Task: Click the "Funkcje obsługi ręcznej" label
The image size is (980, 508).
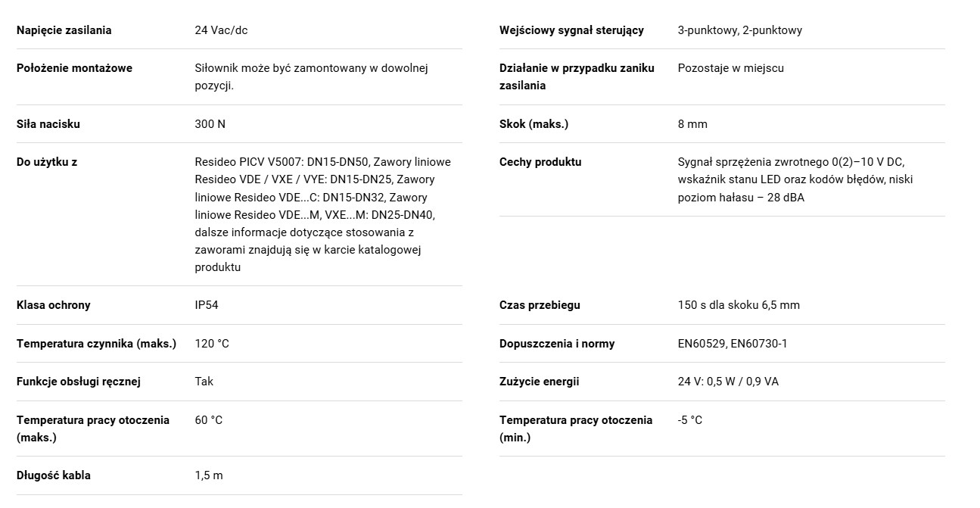Action: click(79, 382)
